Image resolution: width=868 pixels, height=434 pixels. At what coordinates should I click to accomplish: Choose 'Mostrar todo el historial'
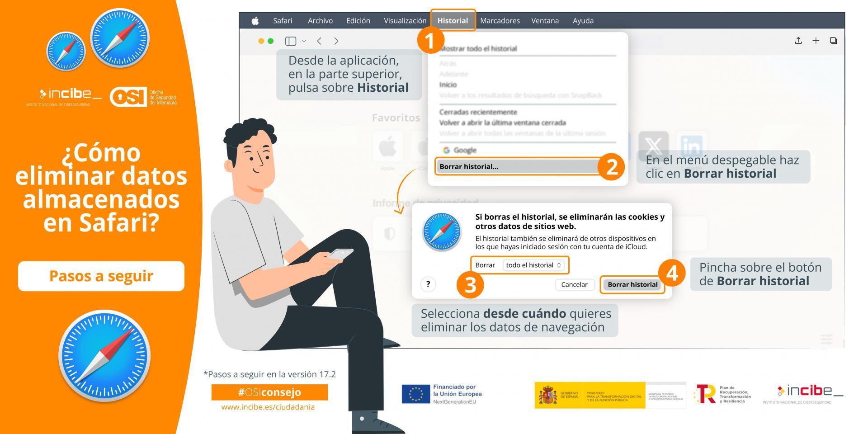(478, 49)
